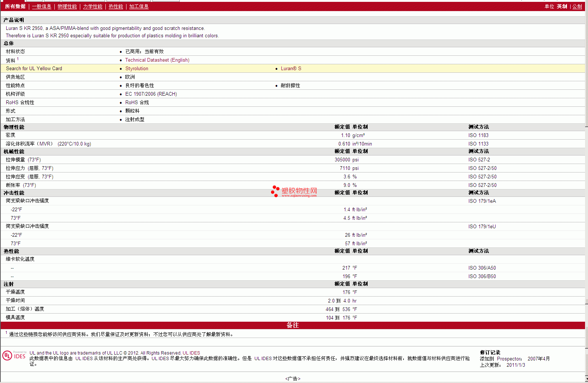Click the ISO 179/1eA test method

pos(482,201)
